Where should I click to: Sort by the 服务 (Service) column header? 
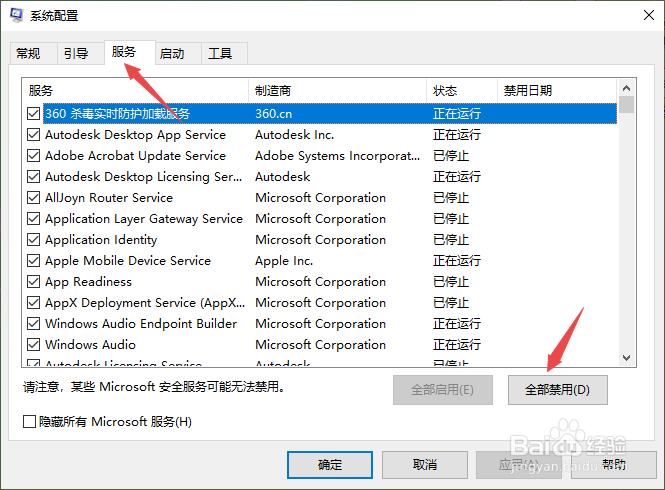click(135, 91)
